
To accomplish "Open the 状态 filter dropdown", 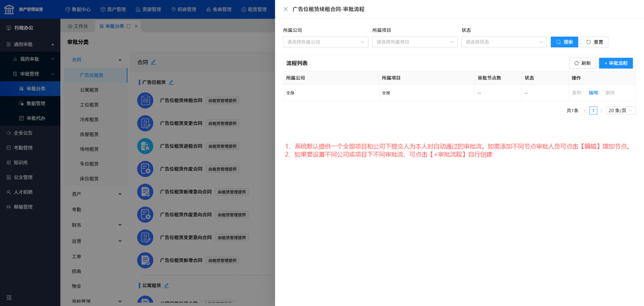I will [x=504, y=42].
